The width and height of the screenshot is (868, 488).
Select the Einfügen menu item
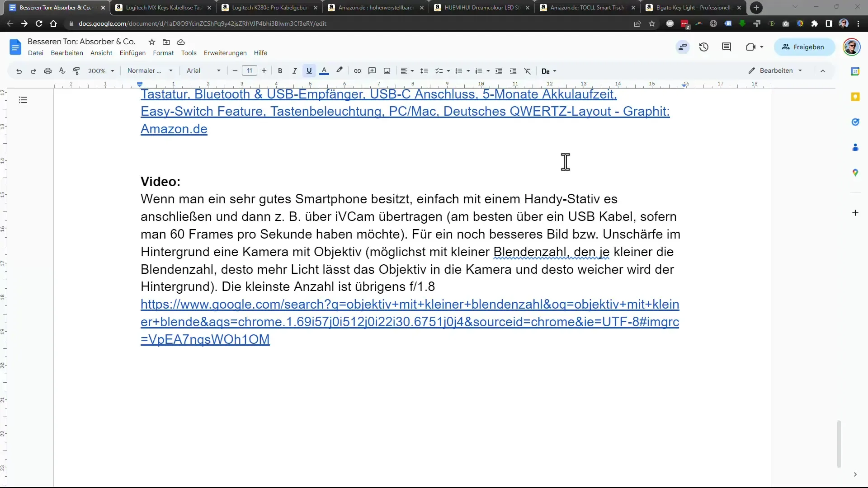pos(132,53)
